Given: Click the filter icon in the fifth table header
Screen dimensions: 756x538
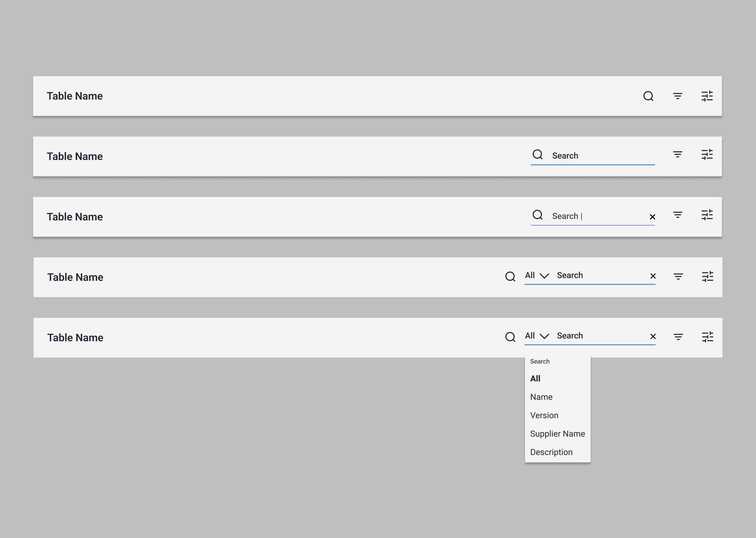Looking at the screenshot, I should [678, 337].
